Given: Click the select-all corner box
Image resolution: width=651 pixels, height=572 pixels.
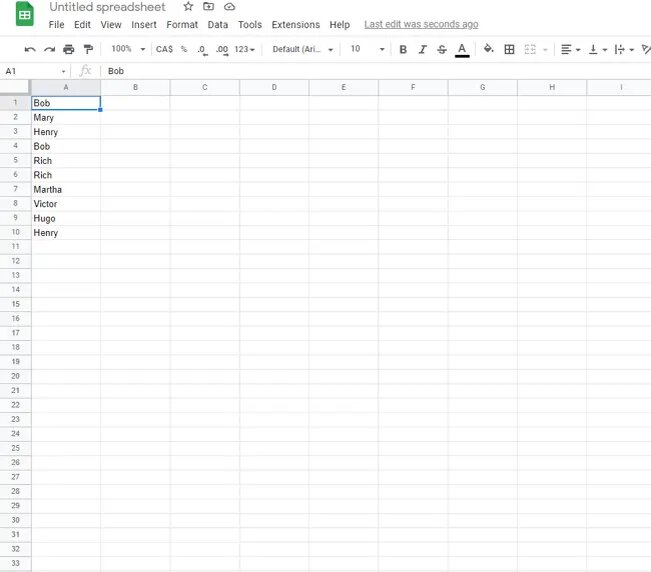Looking at the screenshot, I should (15, 87).
